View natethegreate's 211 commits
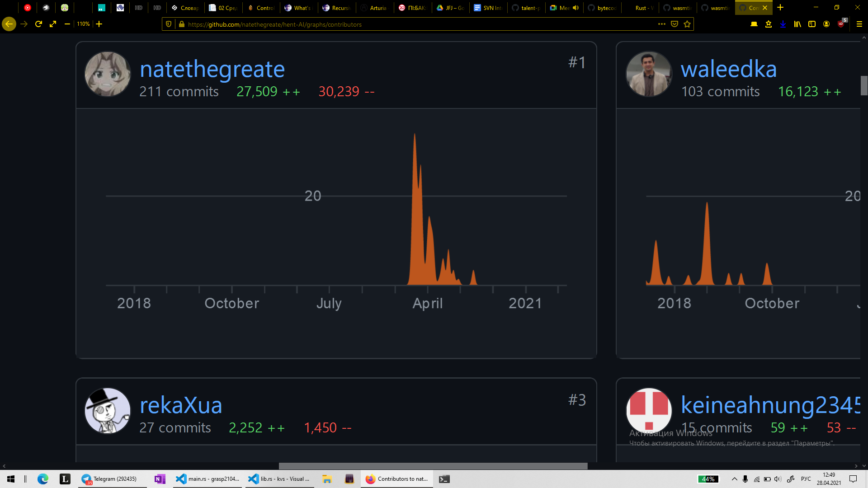Image resolution: width=868 pixels, height=488 pixels. [x=179, y=92]
